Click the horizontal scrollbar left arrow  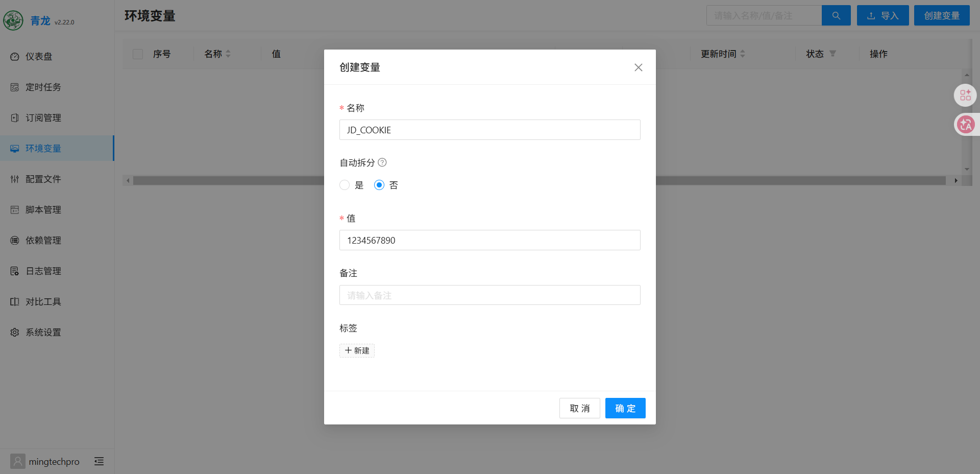tap(128, 180)
